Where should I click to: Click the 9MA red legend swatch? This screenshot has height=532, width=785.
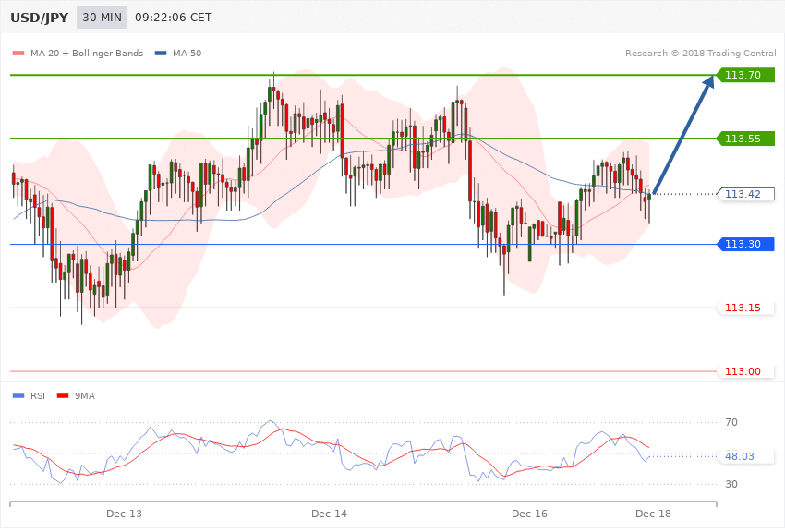coord(63,396)
